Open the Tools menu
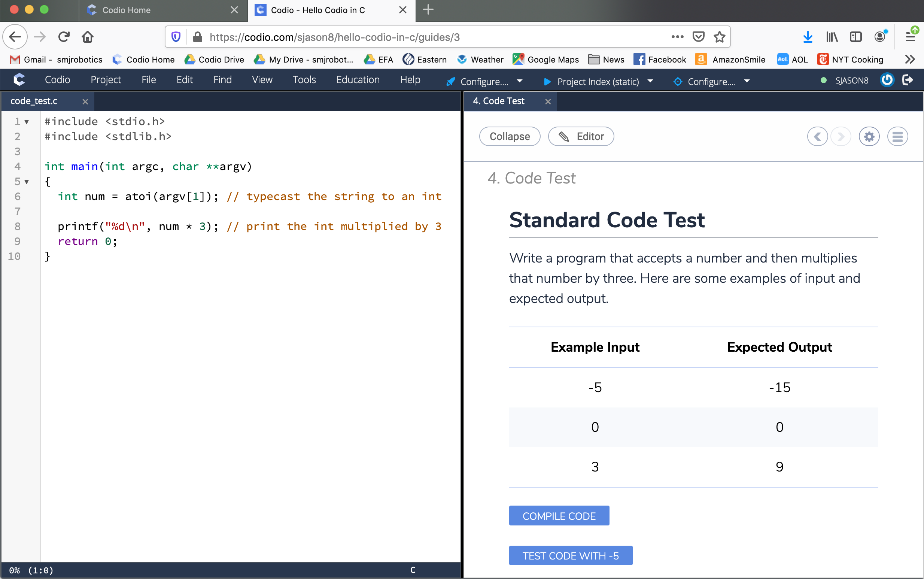924x579 pixels. [304, 80]
